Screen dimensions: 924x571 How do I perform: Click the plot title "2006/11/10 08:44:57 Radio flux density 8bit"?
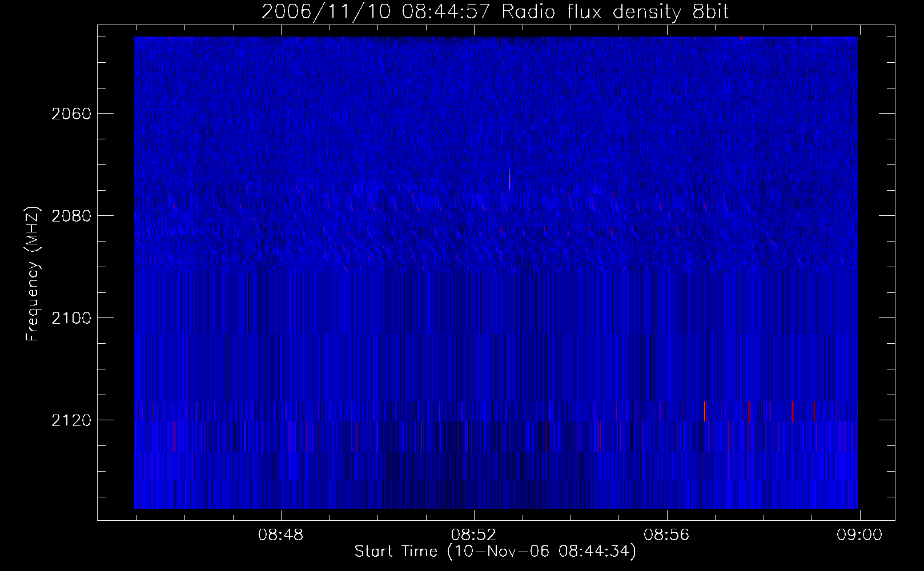tap(496, 12)
